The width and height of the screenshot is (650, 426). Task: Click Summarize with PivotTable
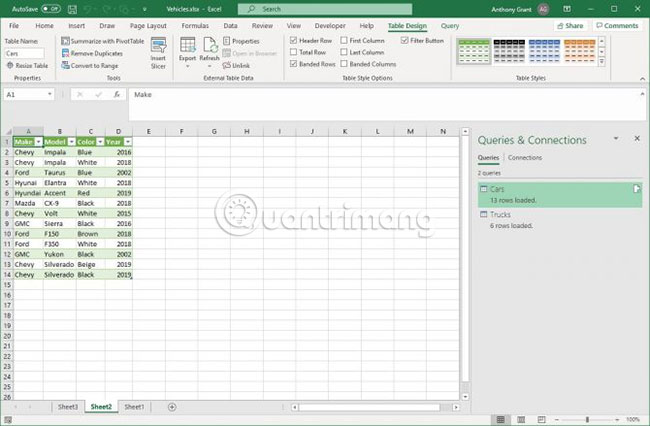pos(103,41)
